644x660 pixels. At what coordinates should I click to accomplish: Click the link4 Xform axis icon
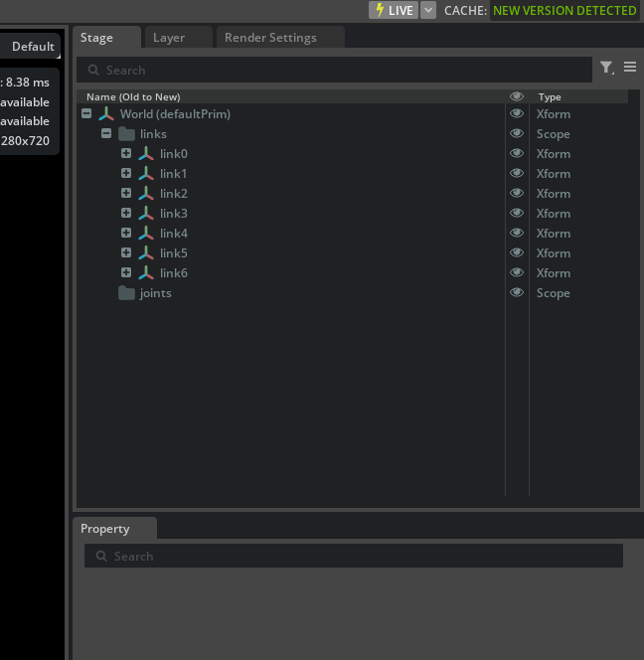(x=146, y=234)
